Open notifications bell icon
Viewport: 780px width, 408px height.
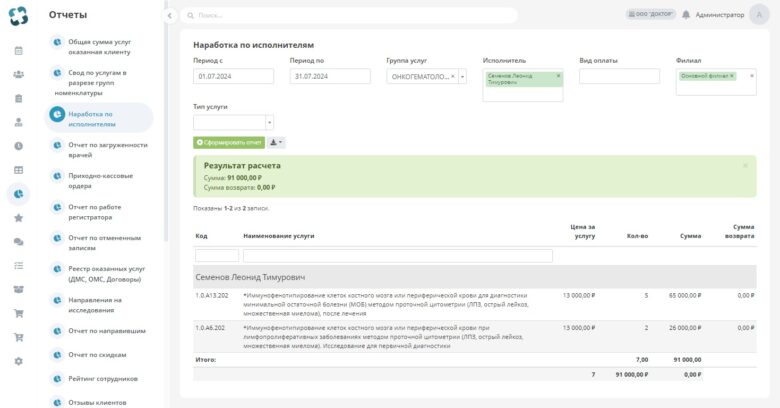[x=686, y=14]
